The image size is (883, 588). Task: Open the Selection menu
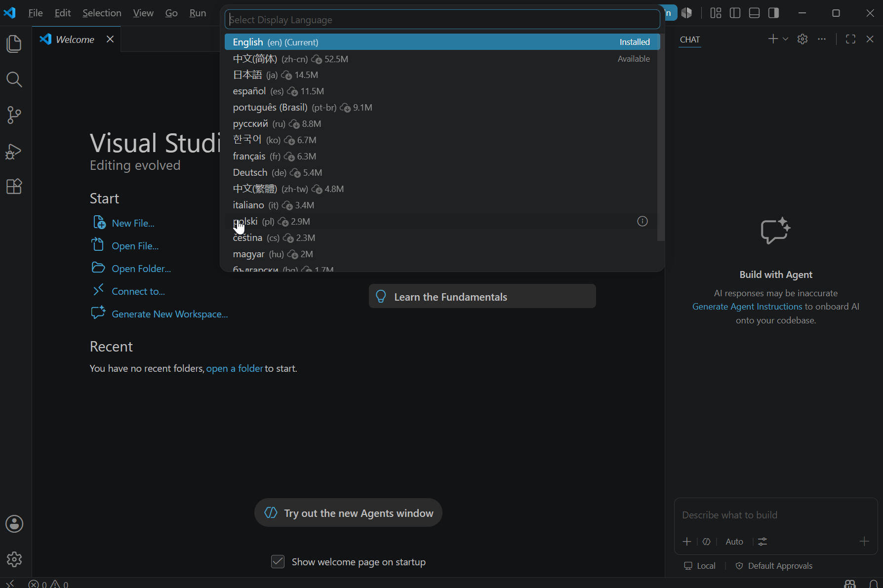102,13
